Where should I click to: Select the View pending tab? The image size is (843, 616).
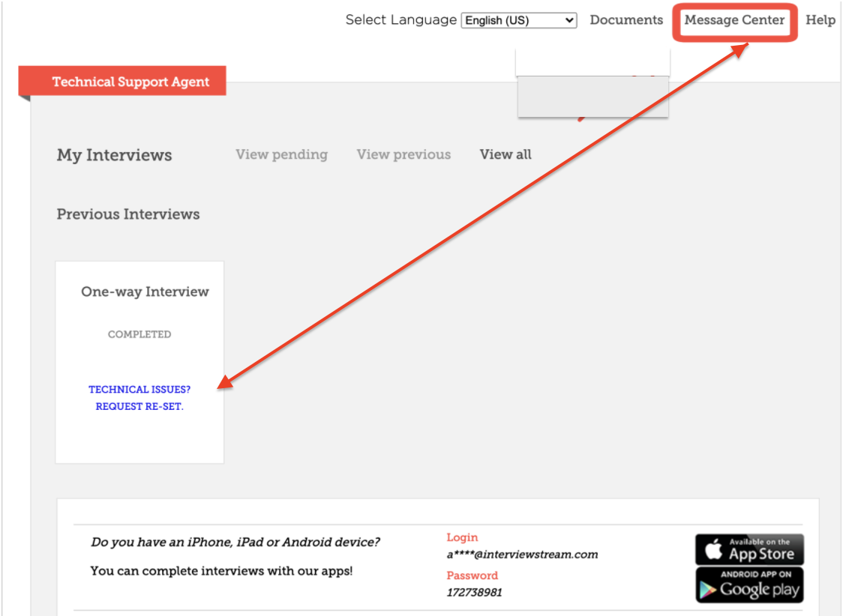point(282,154)
